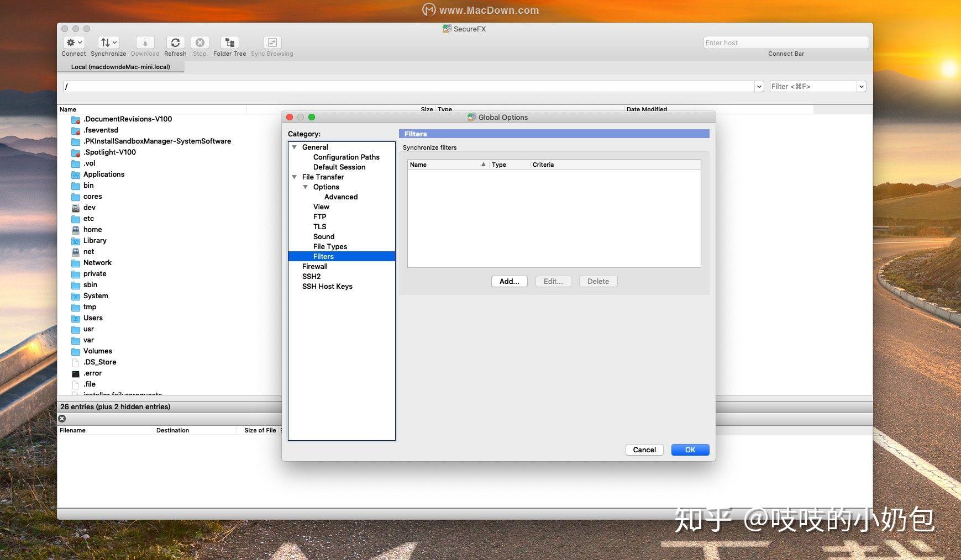This screenshot has height=560, width=961.
Task: Toggle the Folder Tree view
Action: point(229,43)
